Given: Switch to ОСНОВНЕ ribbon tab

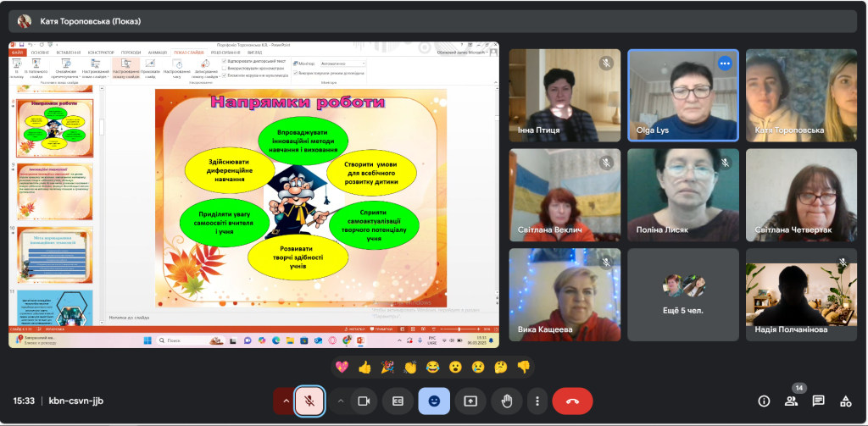Looking at the screenshot, I should click(x=40, y=53).
